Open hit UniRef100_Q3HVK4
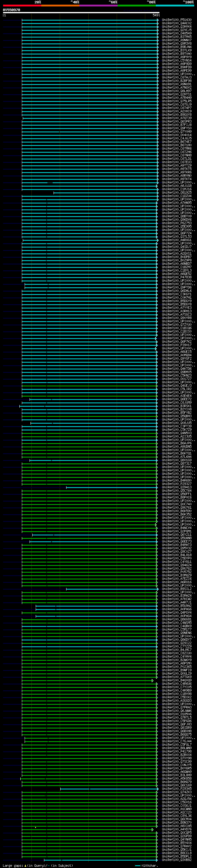This screenshot has width=197, height=868. pos(177,26)
